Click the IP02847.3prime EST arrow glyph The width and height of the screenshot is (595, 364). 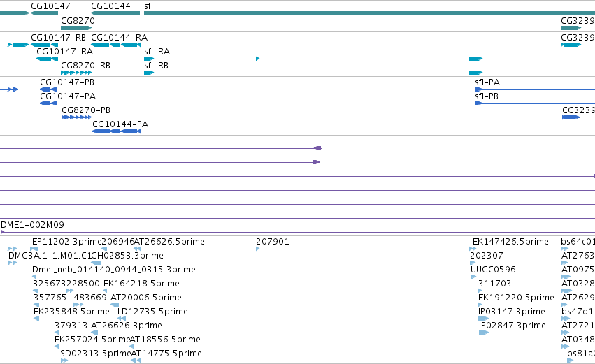(484, 333)
